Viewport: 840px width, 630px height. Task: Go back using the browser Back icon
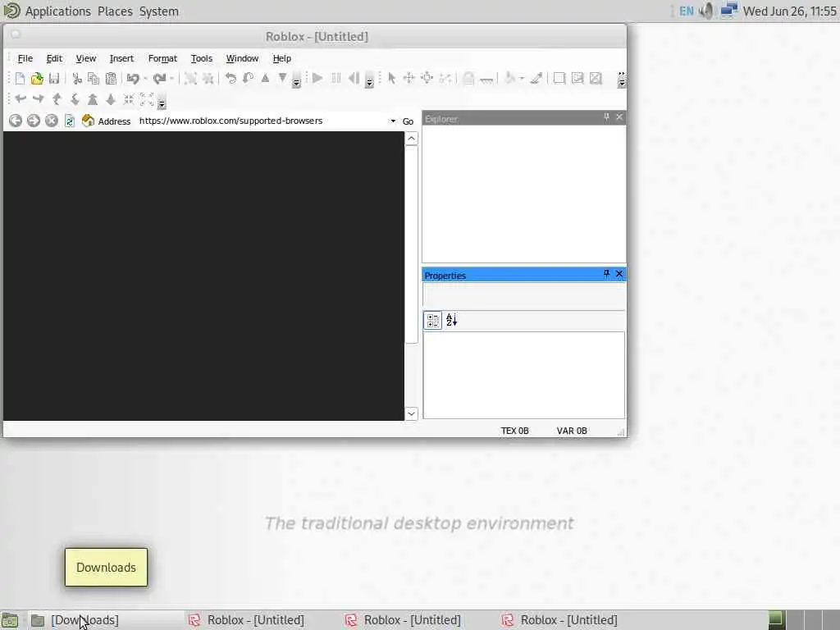pos(16,121)
